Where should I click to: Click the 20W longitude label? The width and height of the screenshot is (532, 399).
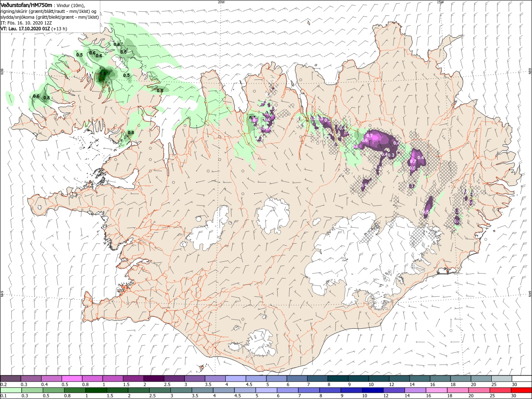coord(221,2)
